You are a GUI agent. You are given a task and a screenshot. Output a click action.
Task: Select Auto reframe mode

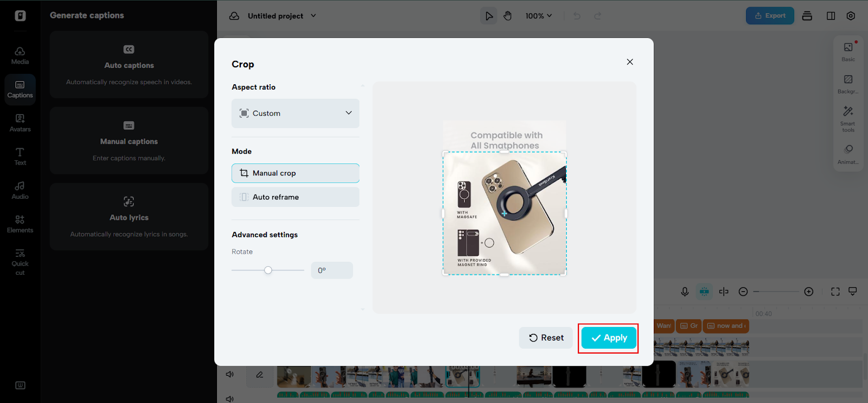point(295,197)
